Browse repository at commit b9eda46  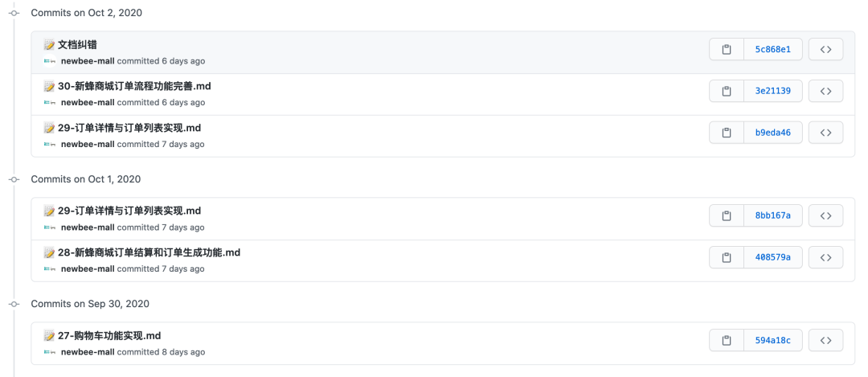click(x=826, y=133)
